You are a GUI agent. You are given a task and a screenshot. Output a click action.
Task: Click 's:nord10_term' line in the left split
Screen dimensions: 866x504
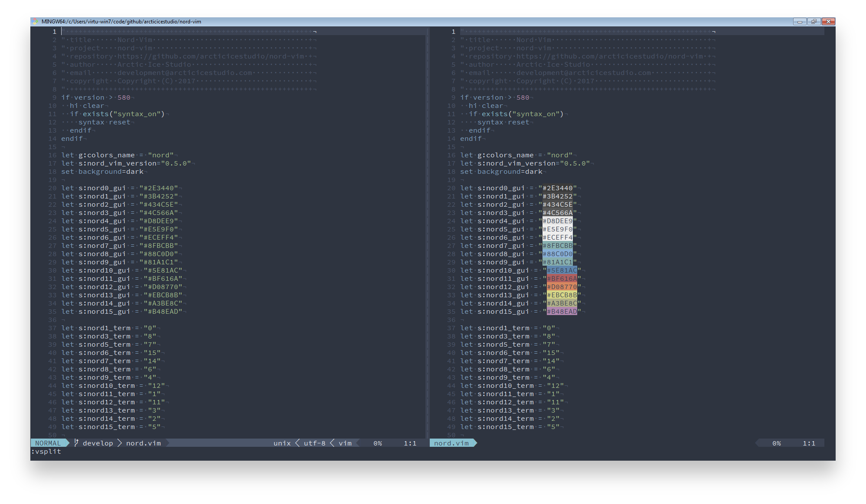point(113,386)
